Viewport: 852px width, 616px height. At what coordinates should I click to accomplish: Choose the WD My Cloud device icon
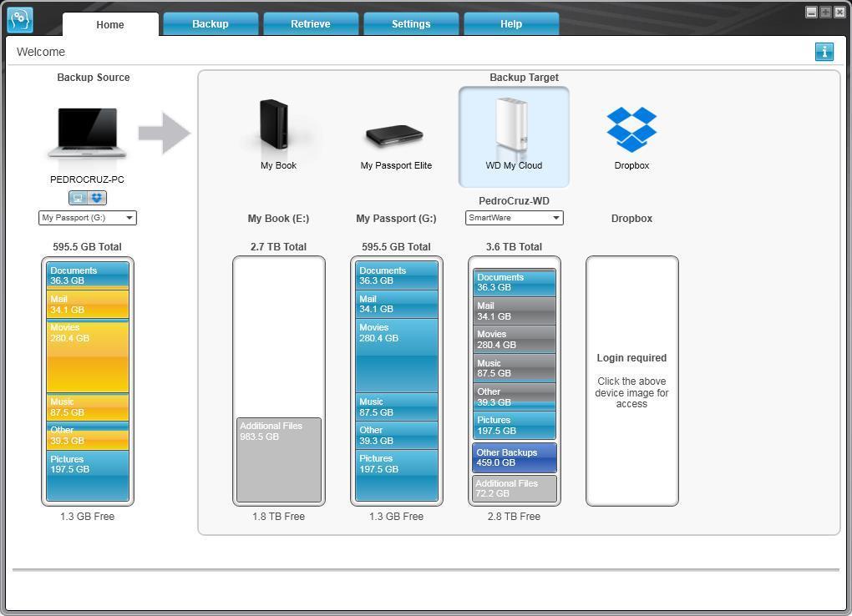(512, 124)
